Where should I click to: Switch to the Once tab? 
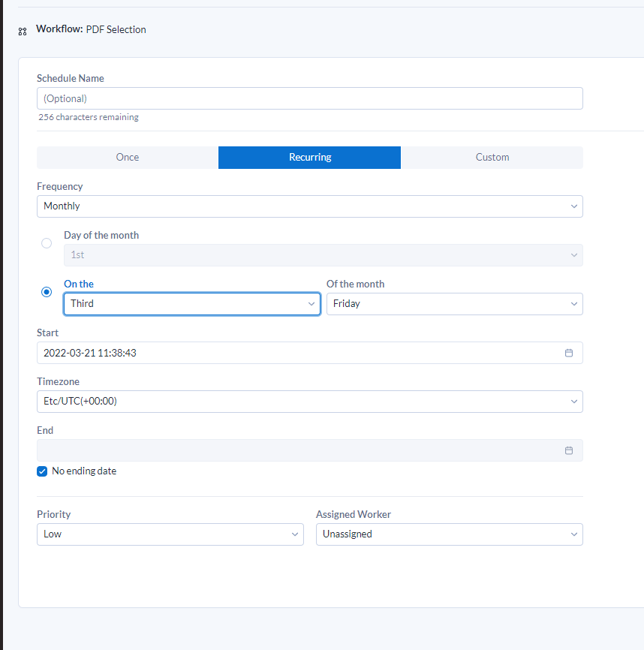pos(127,157)
